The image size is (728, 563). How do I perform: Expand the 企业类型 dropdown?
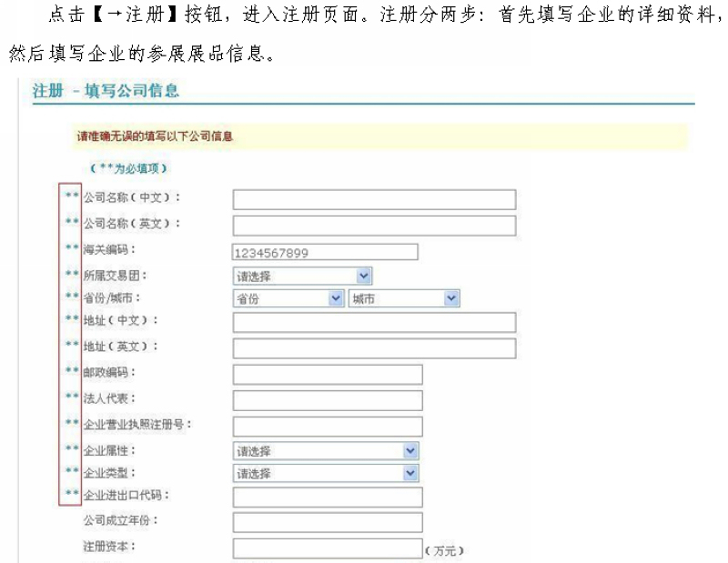[x=326, y=473]
